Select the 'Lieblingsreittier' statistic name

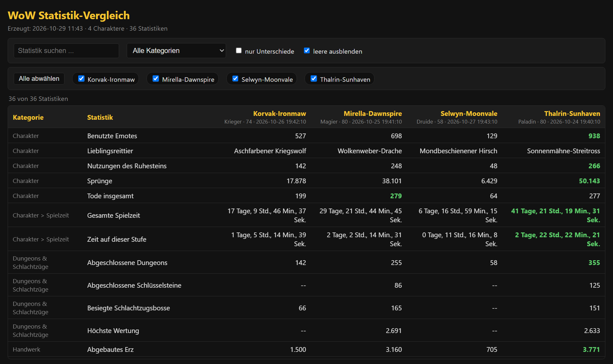[110, 151]
